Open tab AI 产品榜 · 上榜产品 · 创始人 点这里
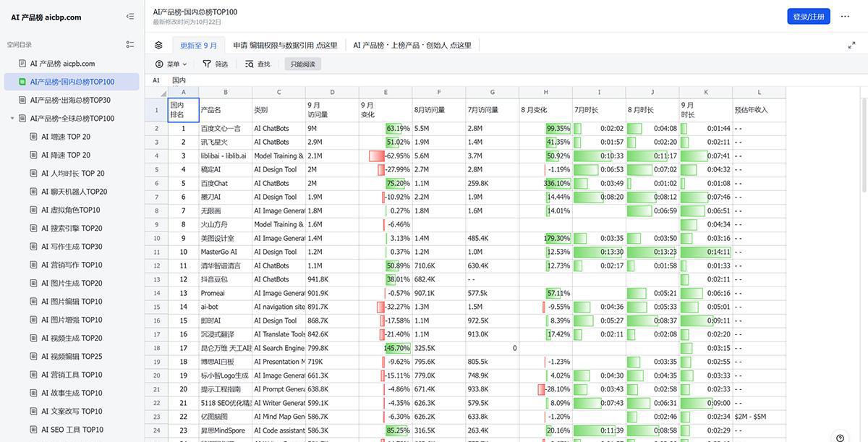 coord(412,45)
